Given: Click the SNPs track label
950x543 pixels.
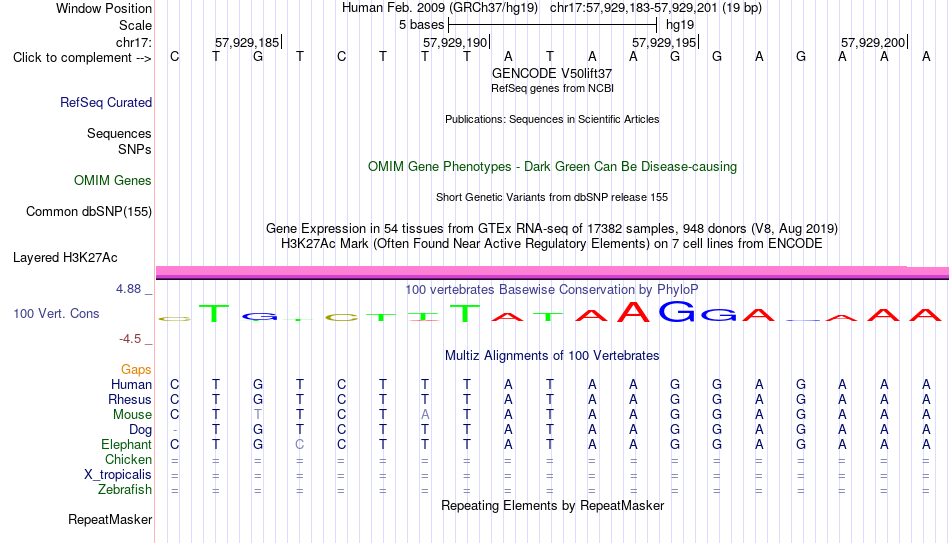Looking at the screenshot, I should pos(135,149).
